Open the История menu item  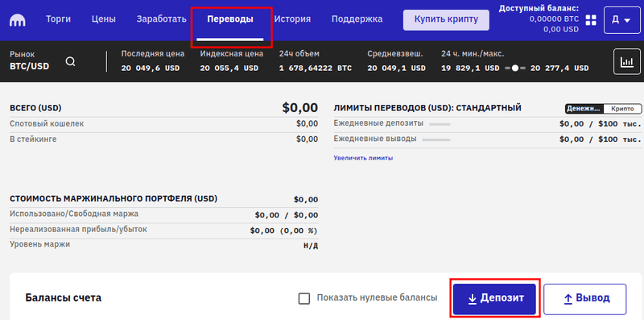tap(292, 19)
